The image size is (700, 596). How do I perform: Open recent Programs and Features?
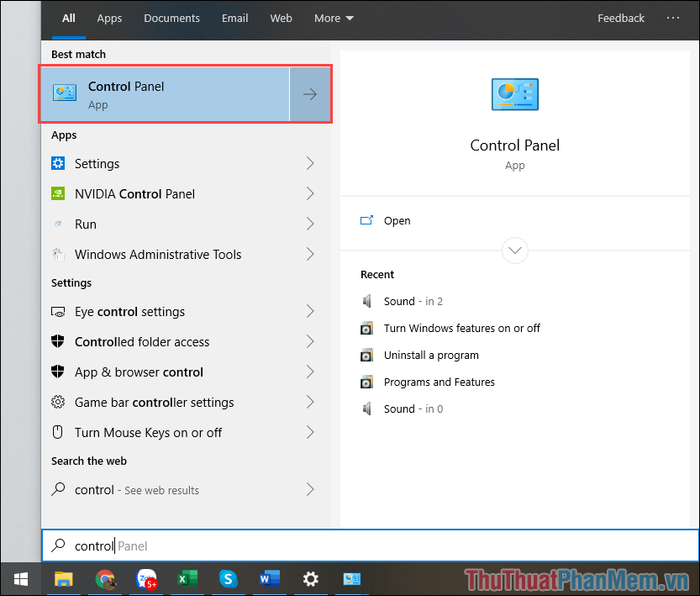(439, 382)
